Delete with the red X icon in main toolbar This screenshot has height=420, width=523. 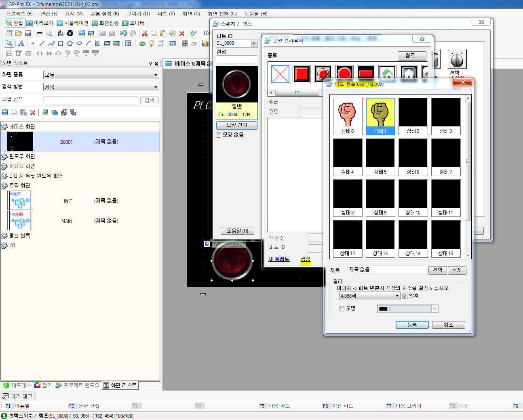pyautogui.click(x=182, y=33)
